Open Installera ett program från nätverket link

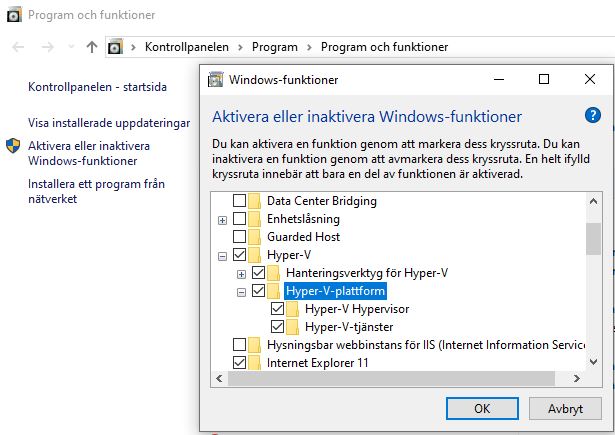pyautogui.click(x=96, y=191)
